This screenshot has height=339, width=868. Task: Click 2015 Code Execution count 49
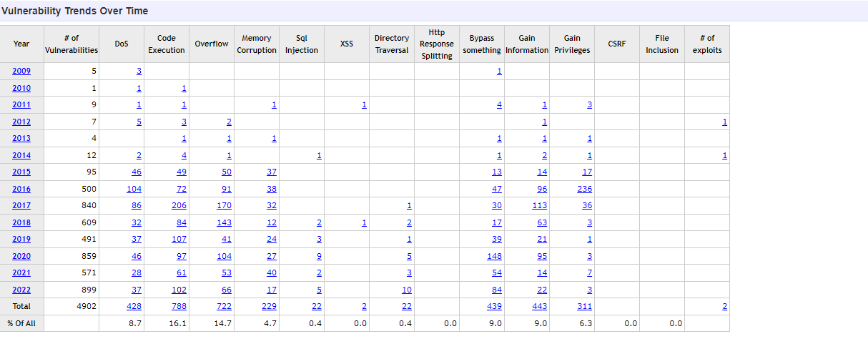pyautogui.click(x=182, y=172)
